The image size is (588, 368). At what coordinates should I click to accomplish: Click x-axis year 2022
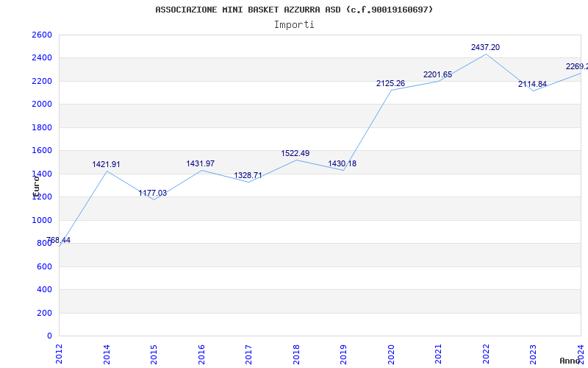[486, 354]
